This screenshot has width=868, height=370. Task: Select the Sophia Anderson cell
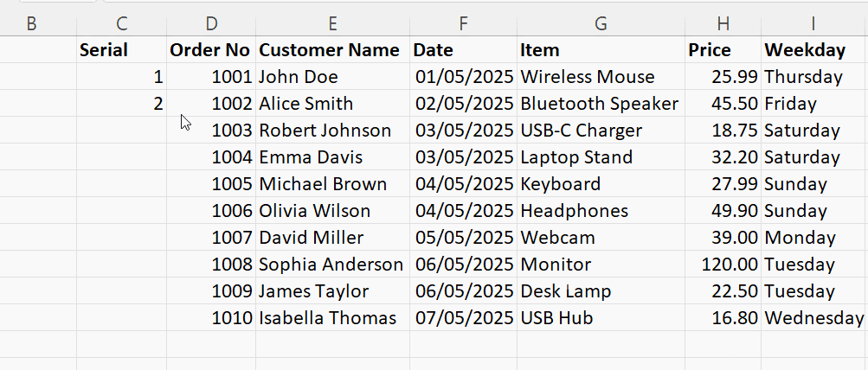point(331,265)
